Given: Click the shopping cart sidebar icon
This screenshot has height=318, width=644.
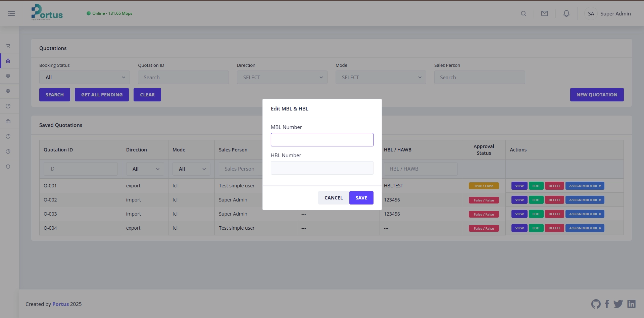Looking at the screenshot, I should click(8, 46).
